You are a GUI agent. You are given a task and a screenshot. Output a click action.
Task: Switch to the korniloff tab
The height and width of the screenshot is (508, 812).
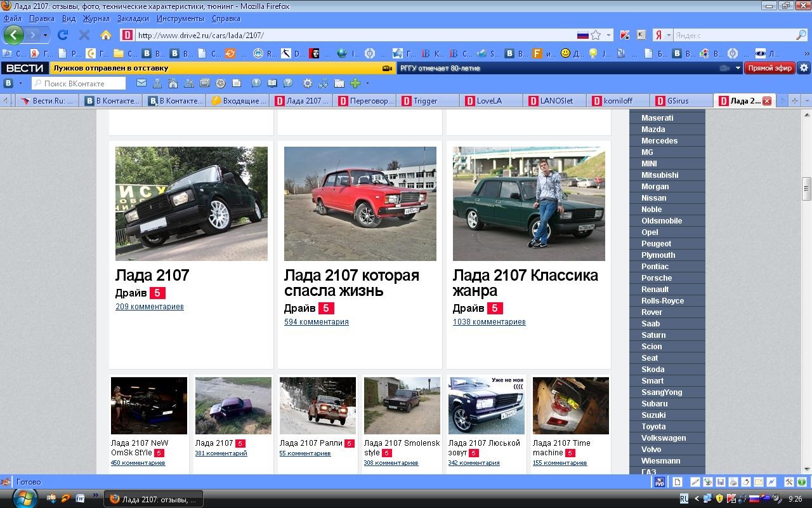pos(617,100)
